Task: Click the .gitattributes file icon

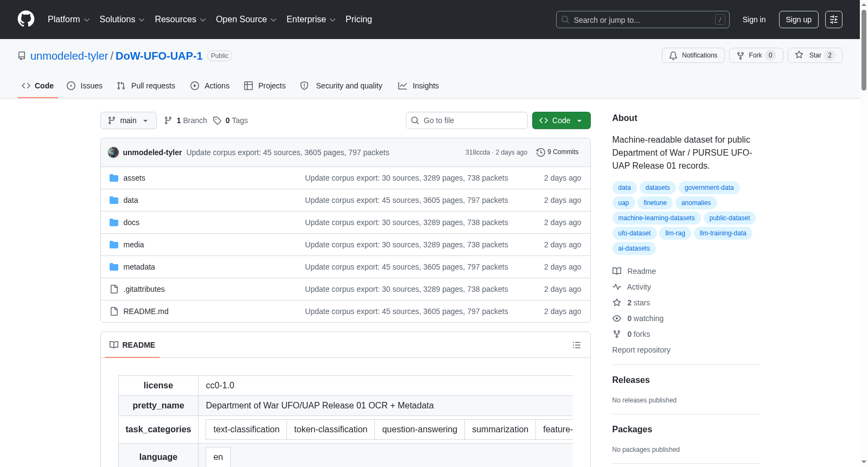Action: tap(114, 289)
